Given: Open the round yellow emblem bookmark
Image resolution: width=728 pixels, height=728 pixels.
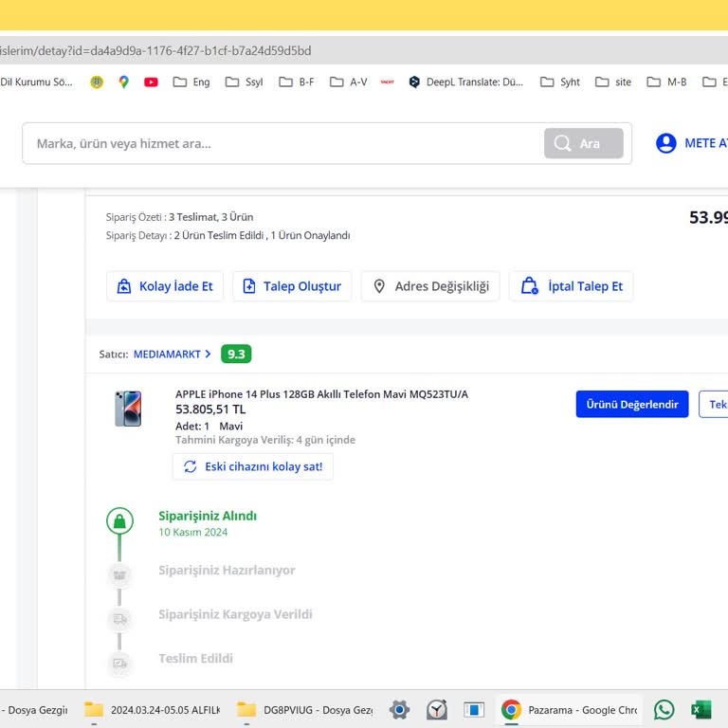Looking at the screenshot, I should (x=97, y=82).
